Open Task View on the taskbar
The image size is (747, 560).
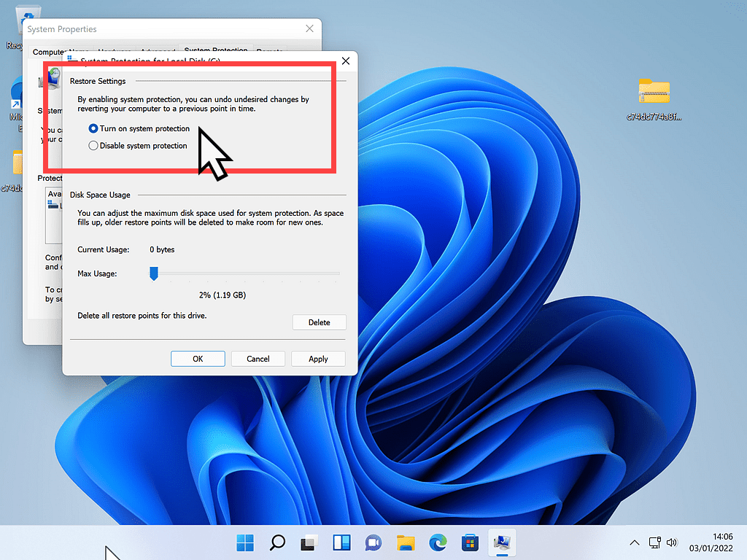tap(309, 542)
